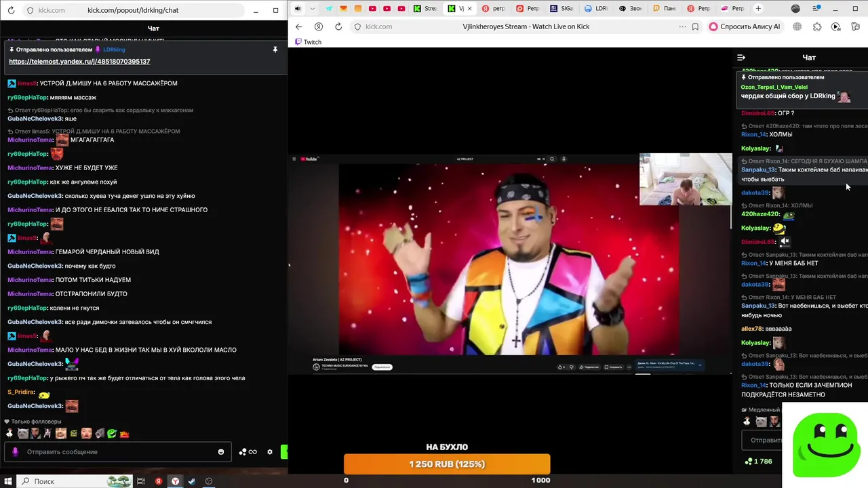Open the emoji picker in the popout chat input
The width and height of the screenshot is (868, 488).
point(221,452)
